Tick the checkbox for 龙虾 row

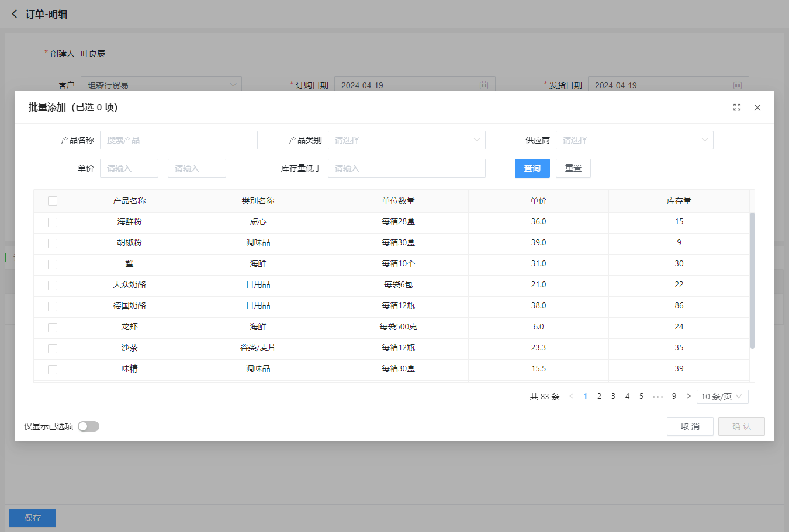[x=53, y=327]
